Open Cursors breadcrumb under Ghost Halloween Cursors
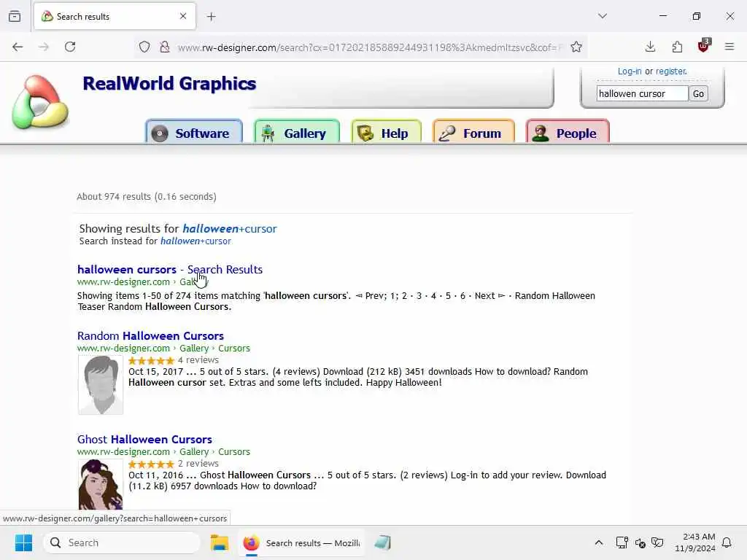Image resolution: width=747 pixels, height=560 pixels. 234,451
